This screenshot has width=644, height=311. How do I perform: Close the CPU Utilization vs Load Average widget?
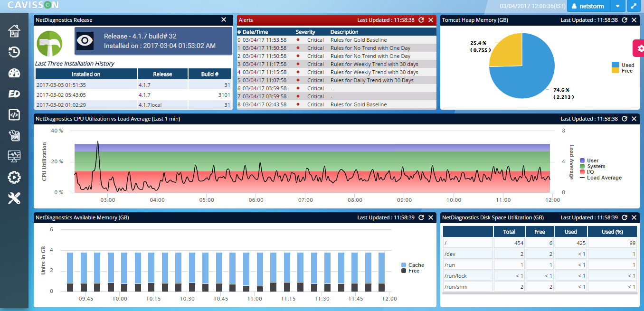tap(634, 119)
